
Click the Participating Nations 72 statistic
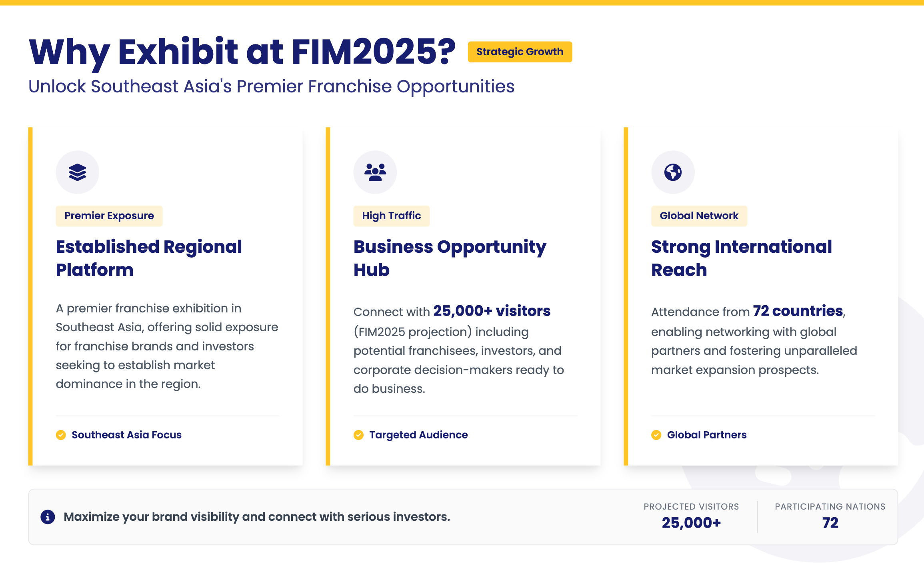point(830,522)
